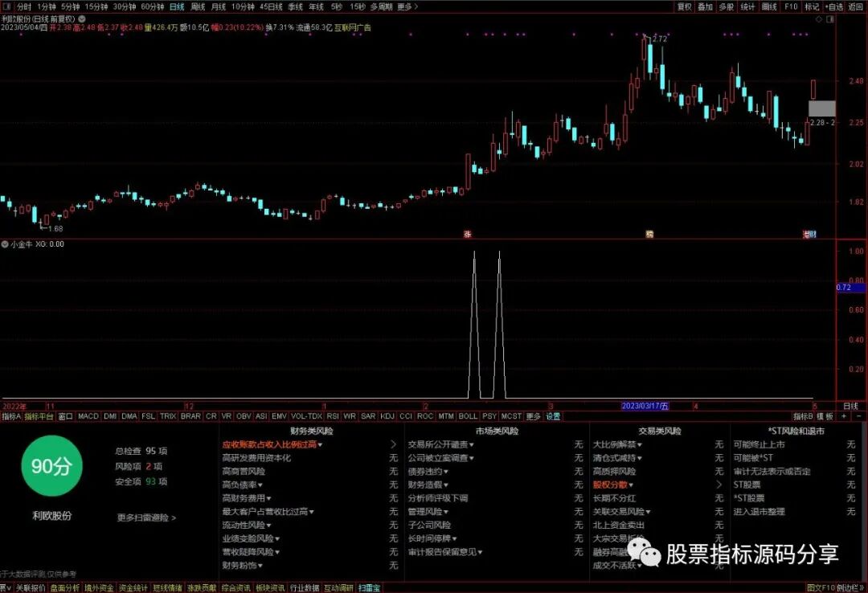Open the arrow for 应收账款占收入比例过高
868x593 pixels.
click(393, 444)
